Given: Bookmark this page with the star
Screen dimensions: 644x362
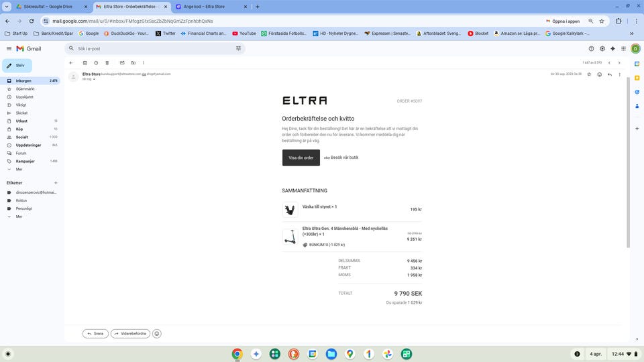Looking at the screenshot, I should 602,21.
